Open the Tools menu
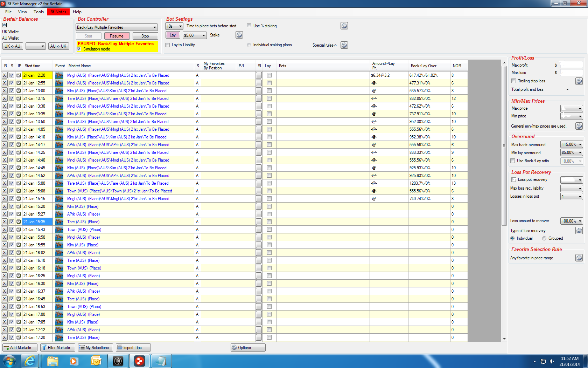Viewport: 588px width, 368px height. (38, 12)
